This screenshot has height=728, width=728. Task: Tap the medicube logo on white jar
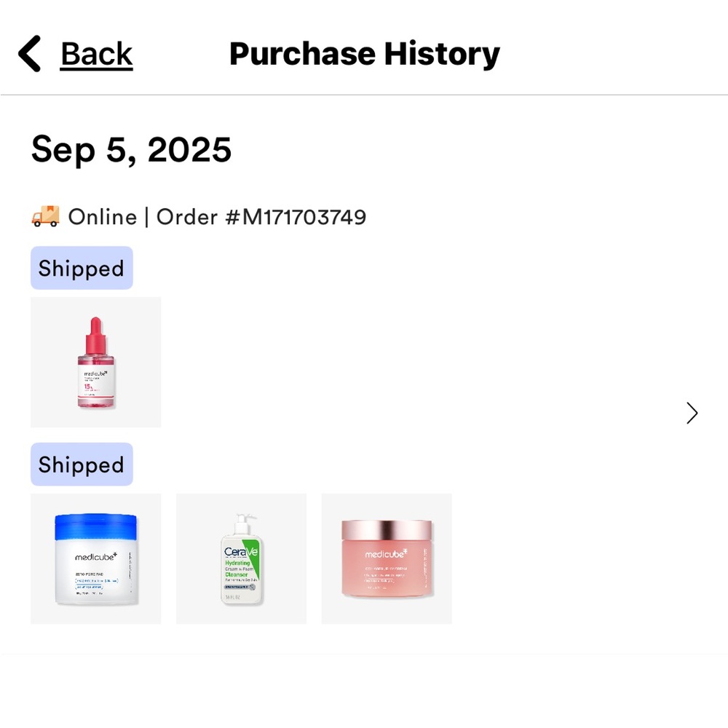pos(96,556)
